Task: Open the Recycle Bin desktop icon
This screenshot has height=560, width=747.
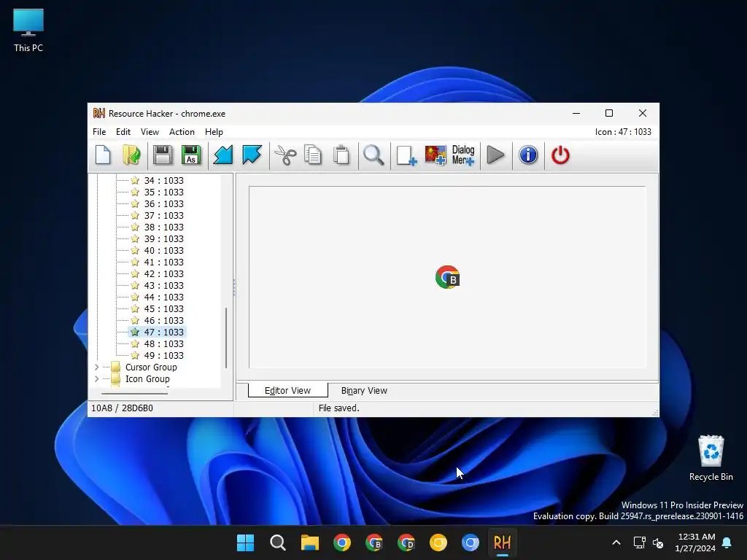Action: pos(711,458)
